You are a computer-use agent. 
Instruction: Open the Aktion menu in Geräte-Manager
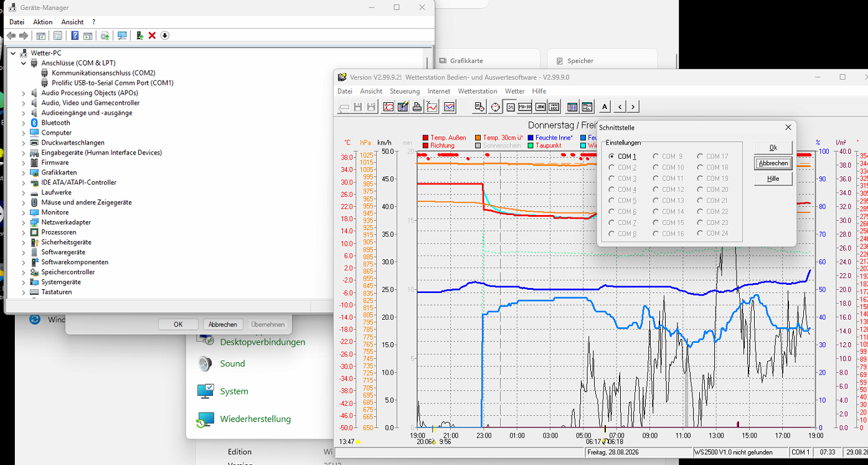pos(43,22)
